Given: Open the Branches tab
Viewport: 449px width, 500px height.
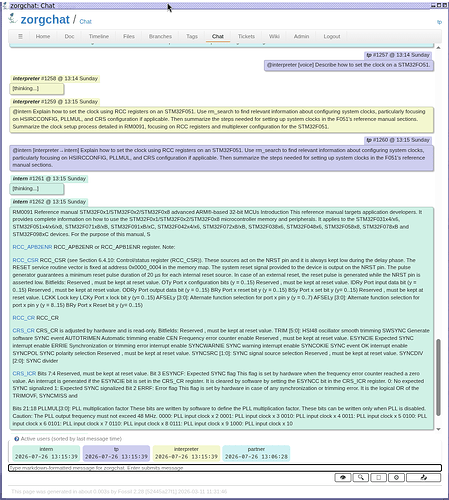Looking at the screenshot, I should [x=160, y=36].
